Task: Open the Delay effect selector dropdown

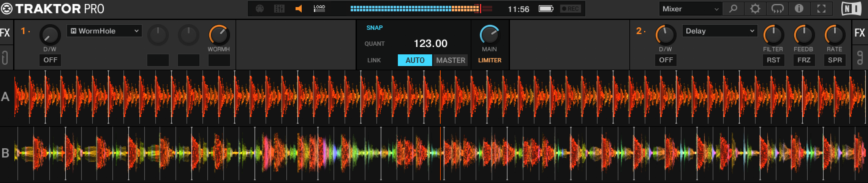Action: [x=719, y=31]
